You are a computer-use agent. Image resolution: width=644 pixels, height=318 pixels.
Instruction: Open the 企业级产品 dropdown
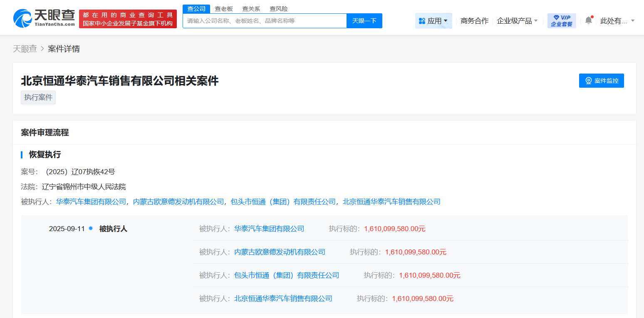pos(517,21)
